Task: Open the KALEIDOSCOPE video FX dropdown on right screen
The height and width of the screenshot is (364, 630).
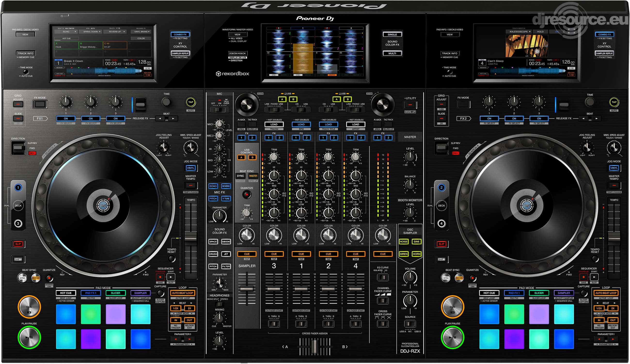Action: pos(519,32)
